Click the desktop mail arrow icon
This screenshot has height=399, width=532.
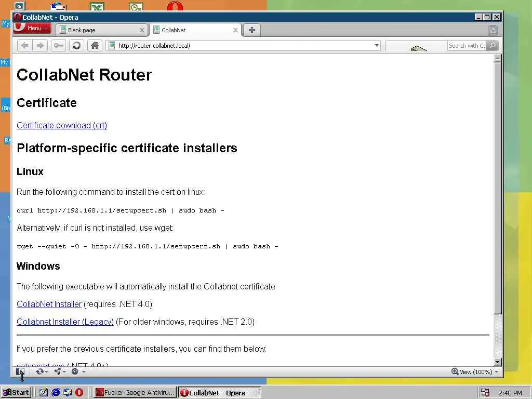(x=58, y=6)
